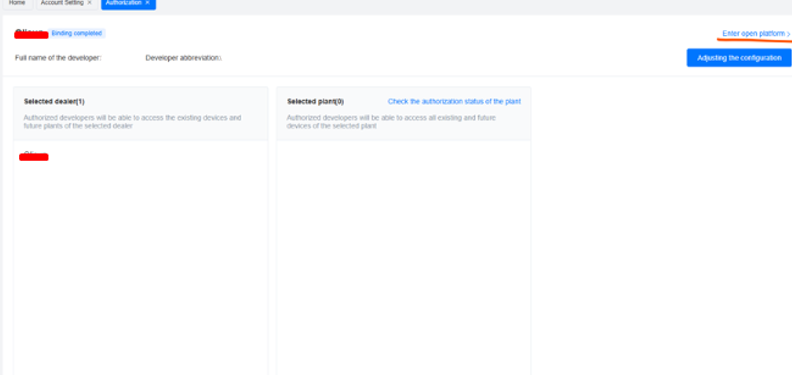792x375 pixels.
Task: Close the Authorization tab
Action: (x=147, y=3)
